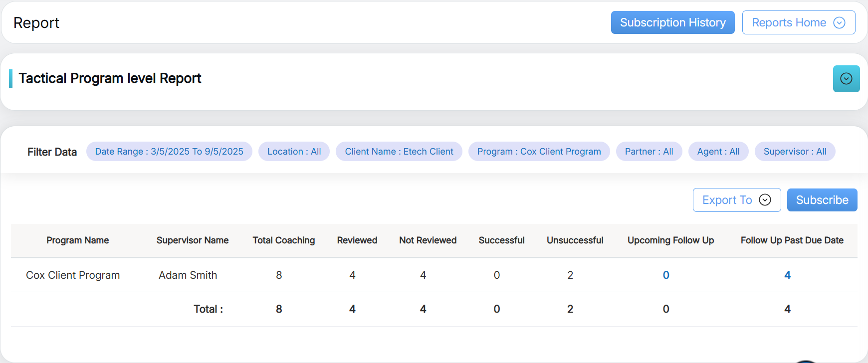868x363 pixels.
Task: Click the Location: All filter chip
Action: [x=294, y=152]
